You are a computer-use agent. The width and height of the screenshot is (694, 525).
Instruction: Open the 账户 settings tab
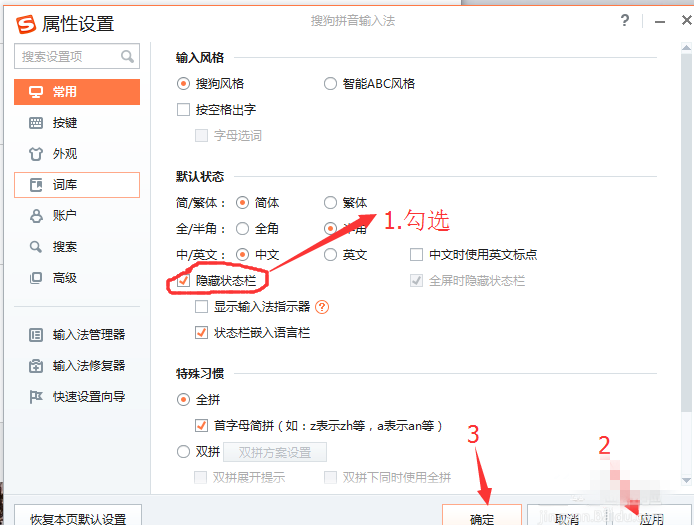(x=77, y=216)
